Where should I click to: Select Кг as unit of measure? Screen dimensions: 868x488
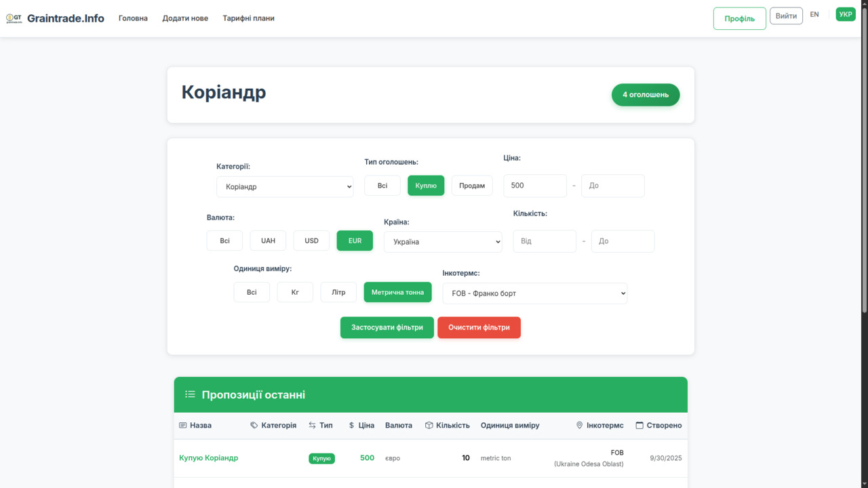point(294,291)
